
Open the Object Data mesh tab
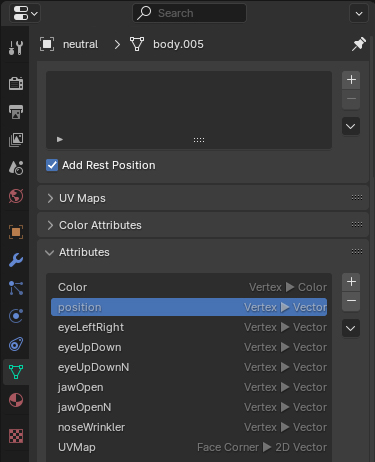click(16, 372)
